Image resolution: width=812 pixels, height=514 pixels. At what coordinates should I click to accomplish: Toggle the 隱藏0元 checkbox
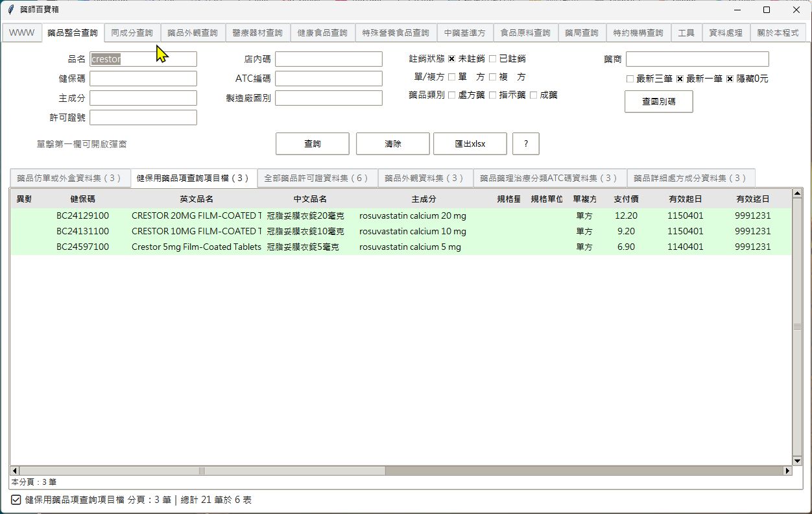coord(730,79)
